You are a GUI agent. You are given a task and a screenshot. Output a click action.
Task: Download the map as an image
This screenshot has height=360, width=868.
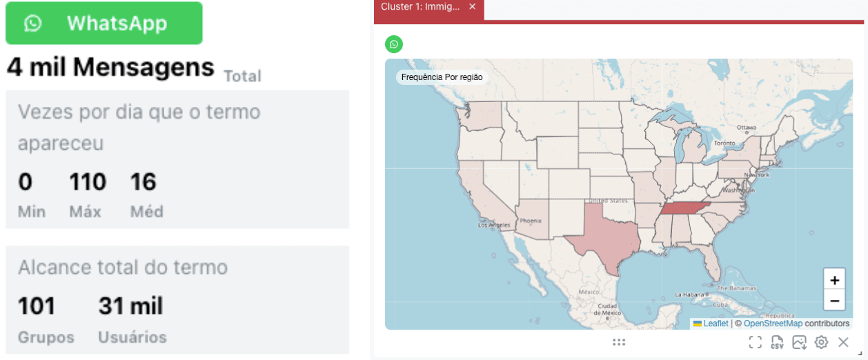pos(799,342)
